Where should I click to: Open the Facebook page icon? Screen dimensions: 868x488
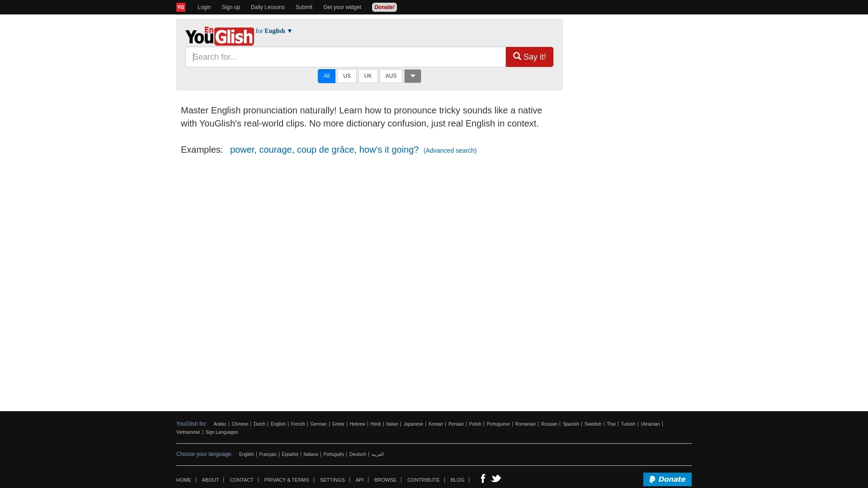[x=483, y=479]
